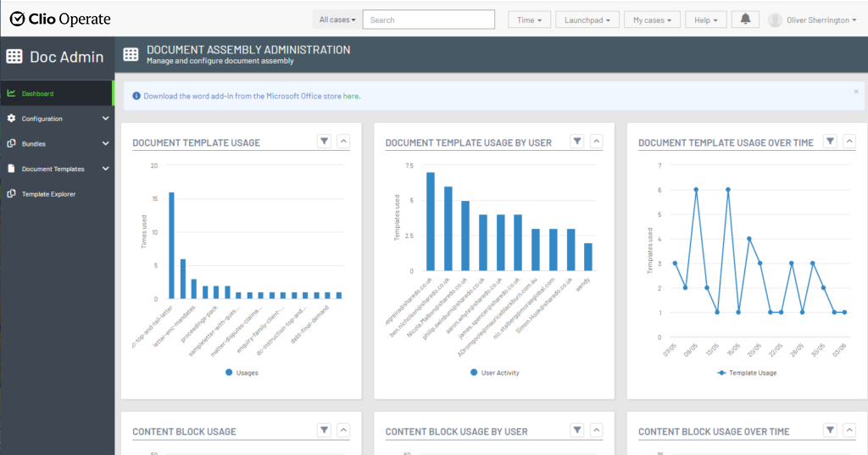
Task: Click the notification bell icon
Action: click(x=745, y=19)
